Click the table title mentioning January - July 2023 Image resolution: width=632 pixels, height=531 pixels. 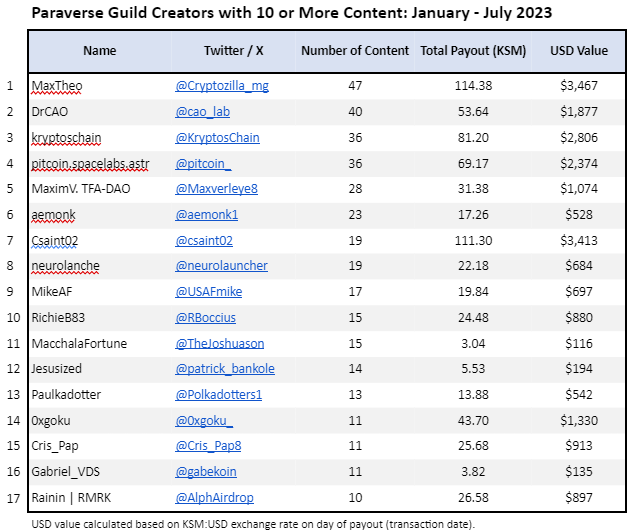point(292,13)
